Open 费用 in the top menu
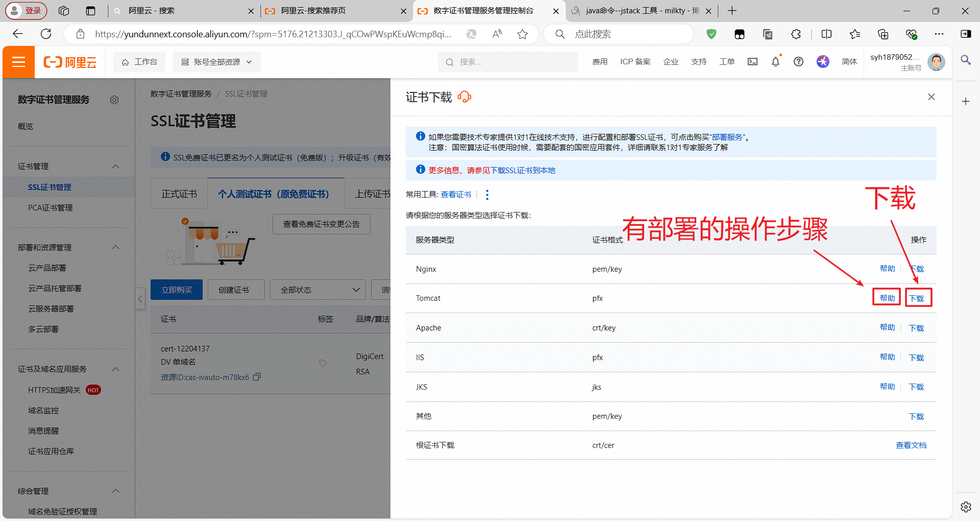Image resolution: width=980 pixels, height=521 pixels. (x=600, y=62)
